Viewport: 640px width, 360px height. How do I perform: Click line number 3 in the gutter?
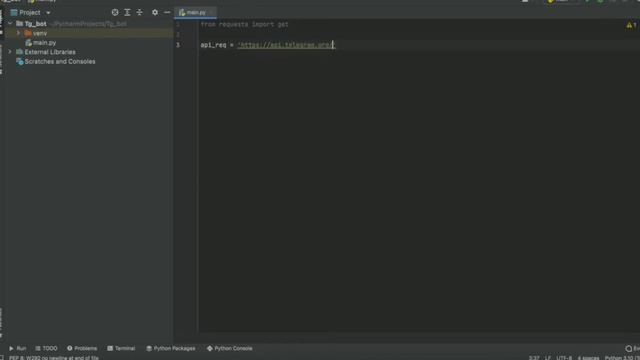coord(178,45)
